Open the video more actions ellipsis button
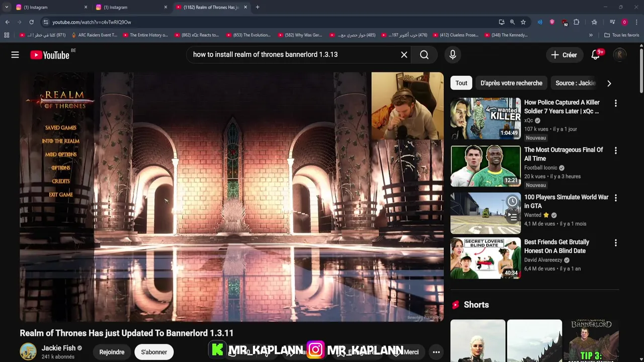This screenshot has width=644, height=362. click(436, 352)
